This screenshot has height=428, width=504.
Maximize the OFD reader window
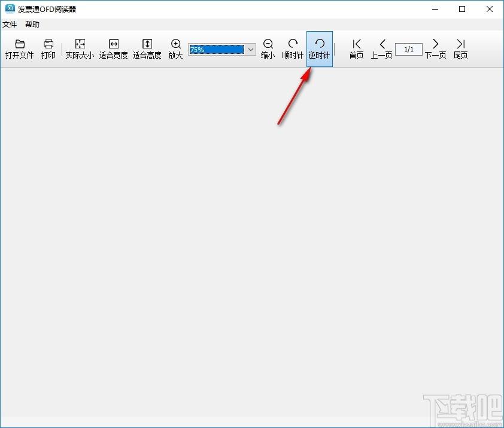pos(462,9)
